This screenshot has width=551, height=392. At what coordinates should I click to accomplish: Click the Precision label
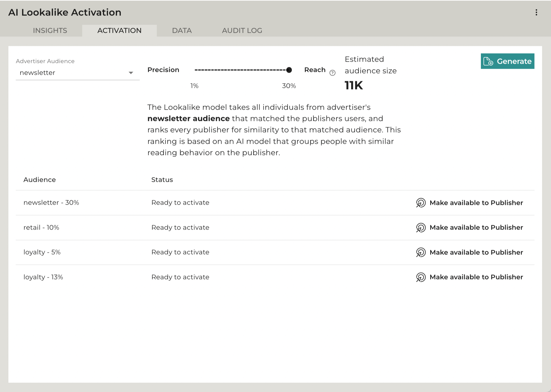(163, 70)
